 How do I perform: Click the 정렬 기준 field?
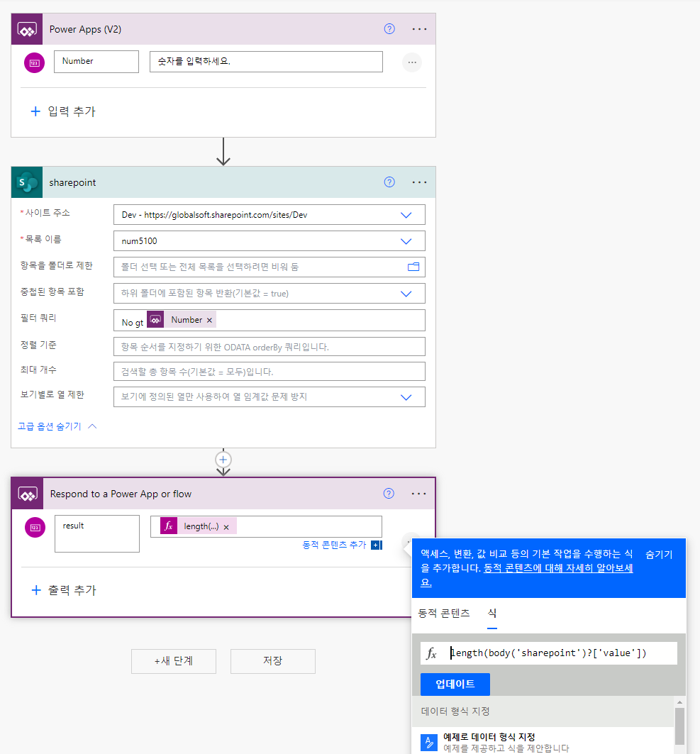[x=270, y=347]
